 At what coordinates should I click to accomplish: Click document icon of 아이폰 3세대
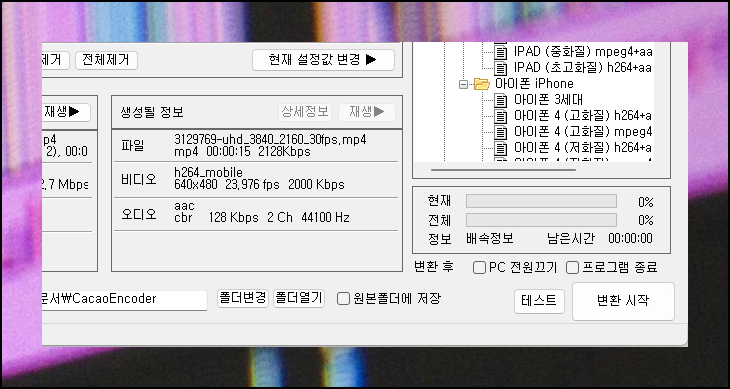click(500, 100)
